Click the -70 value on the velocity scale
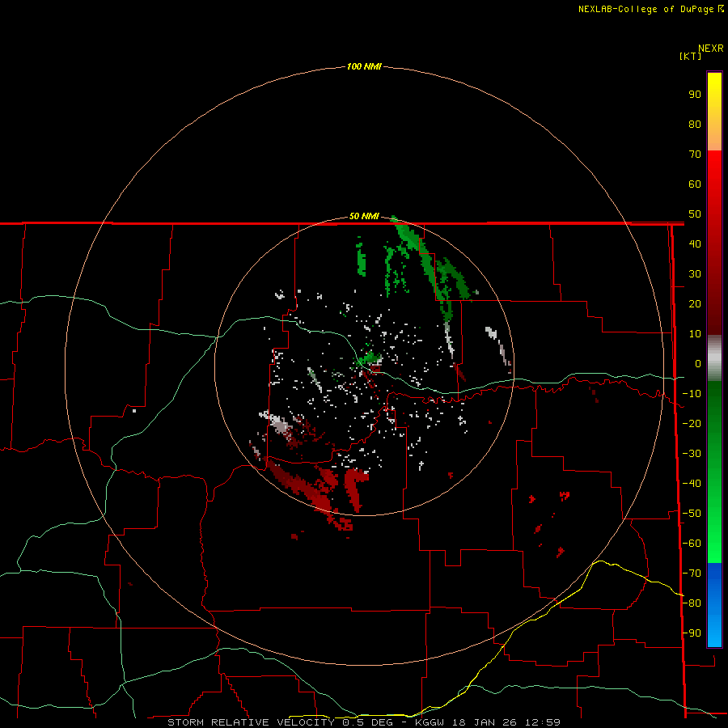This screenshot has width=728, height=728. 692,574
